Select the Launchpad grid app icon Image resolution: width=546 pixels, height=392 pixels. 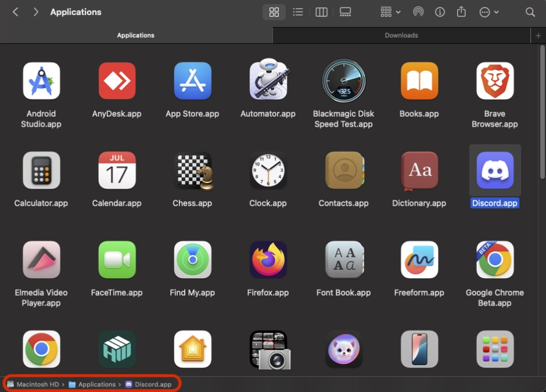point(495,349)
